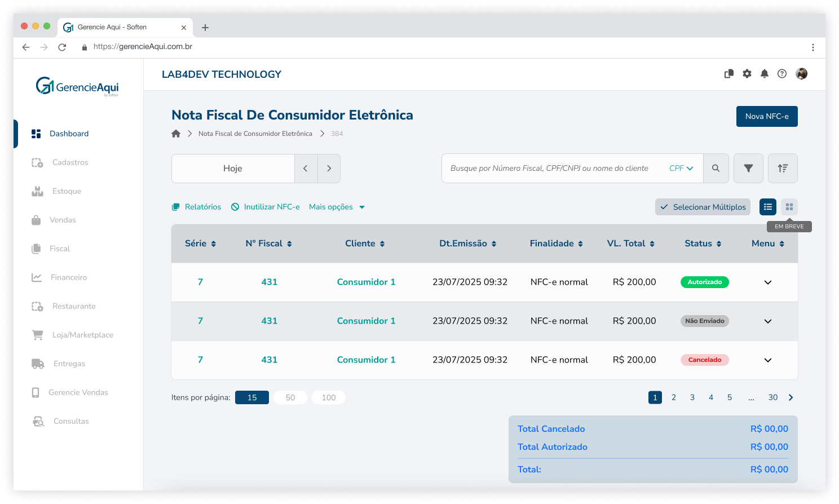Open settings gear in header
Screen dimensions: 839x504
point(747,74)
